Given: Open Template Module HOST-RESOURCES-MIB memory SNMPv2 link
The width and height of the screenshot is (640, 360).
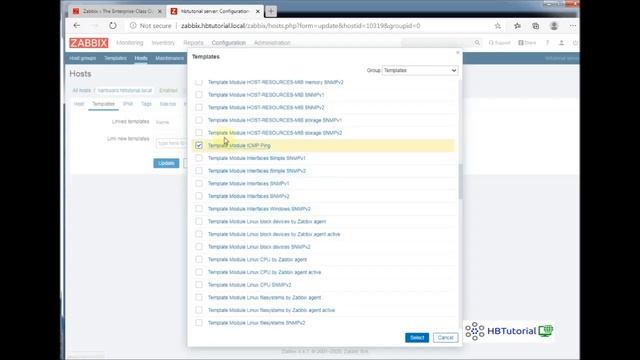Looking at the screenshot, I should (x=276, y=82).
